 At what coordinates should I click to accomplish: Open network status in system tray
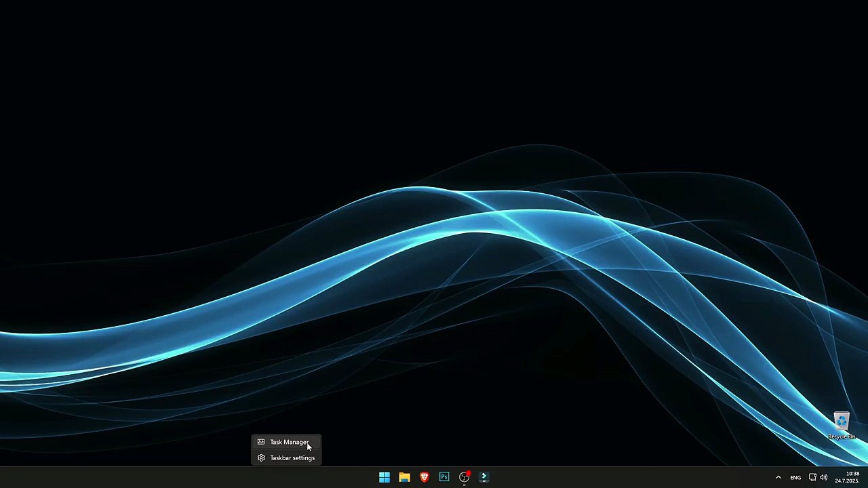pyautogui.click(x=812, y=477)
